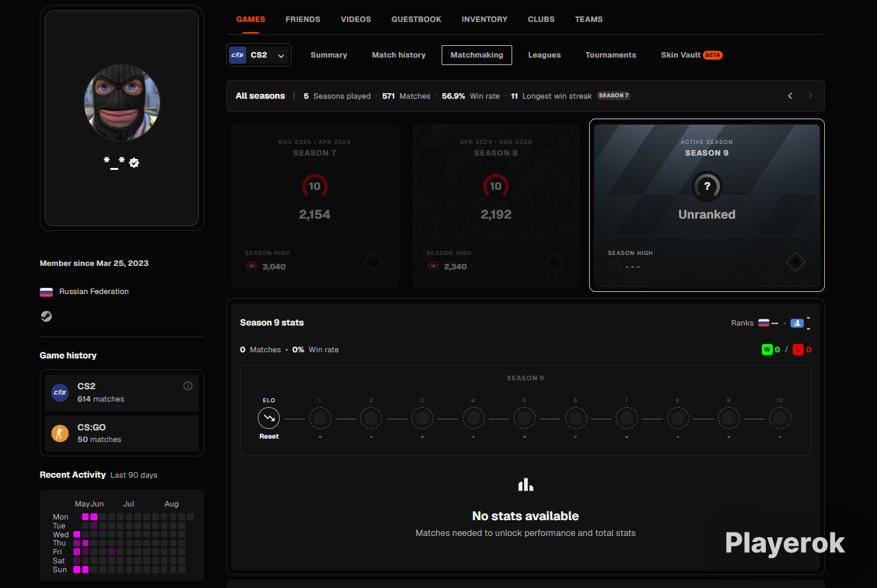The height and width of the screenshot is (588, 877).
Task: Switch to the GAMES tab
Action: (251, 19)
